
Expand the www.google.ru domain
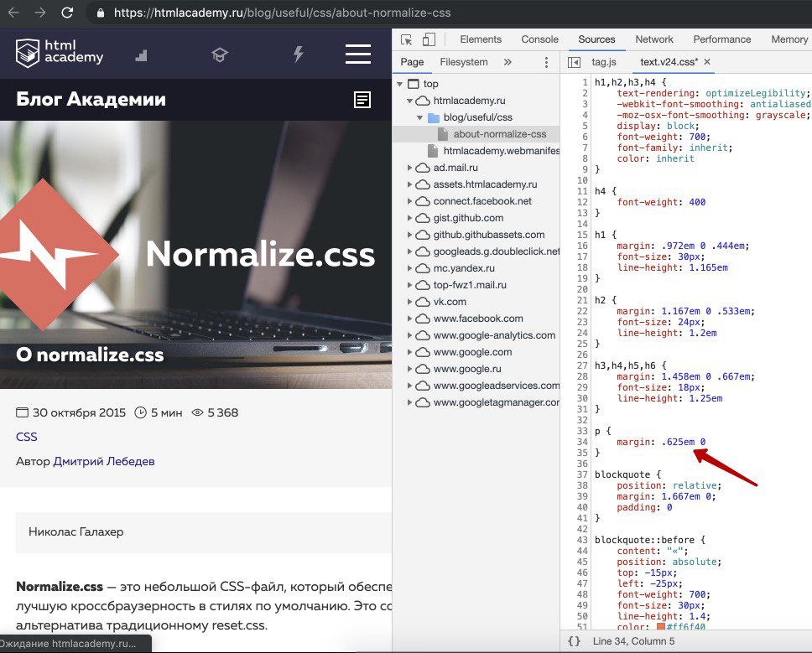[x=409, y=369]
